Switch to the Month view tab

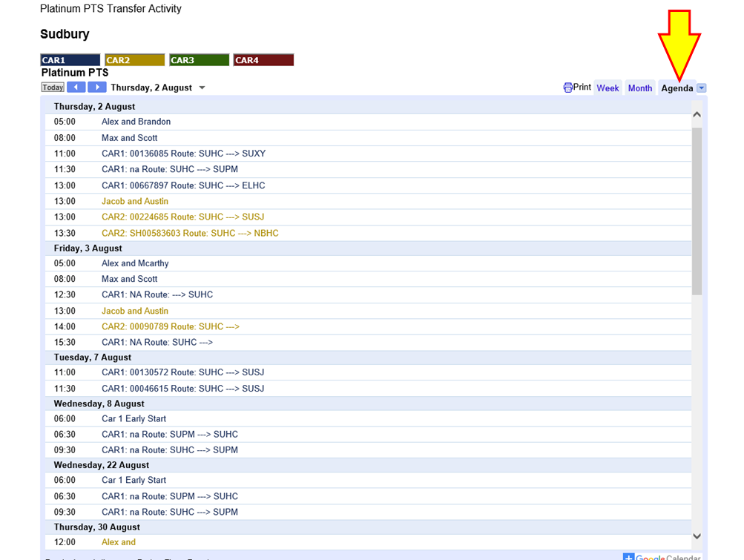pos(639,88)
